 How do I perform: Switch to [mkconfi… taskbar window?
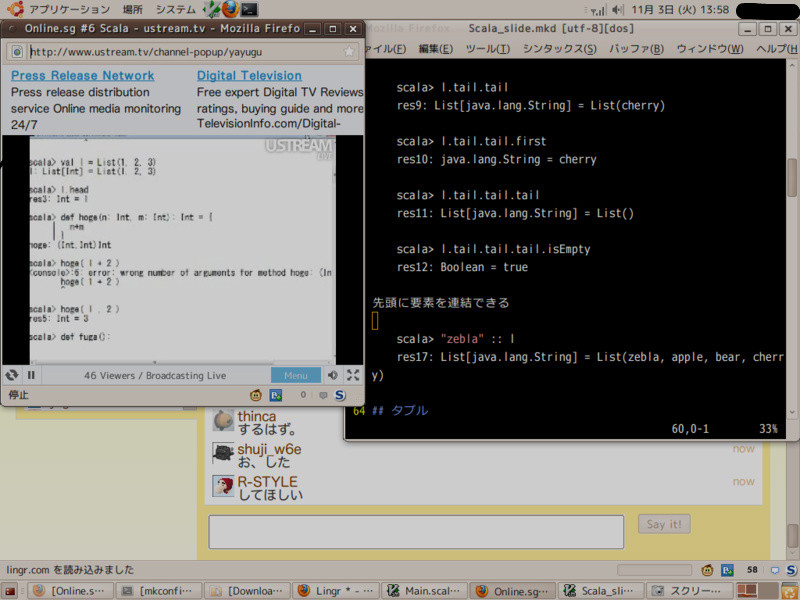159,591
